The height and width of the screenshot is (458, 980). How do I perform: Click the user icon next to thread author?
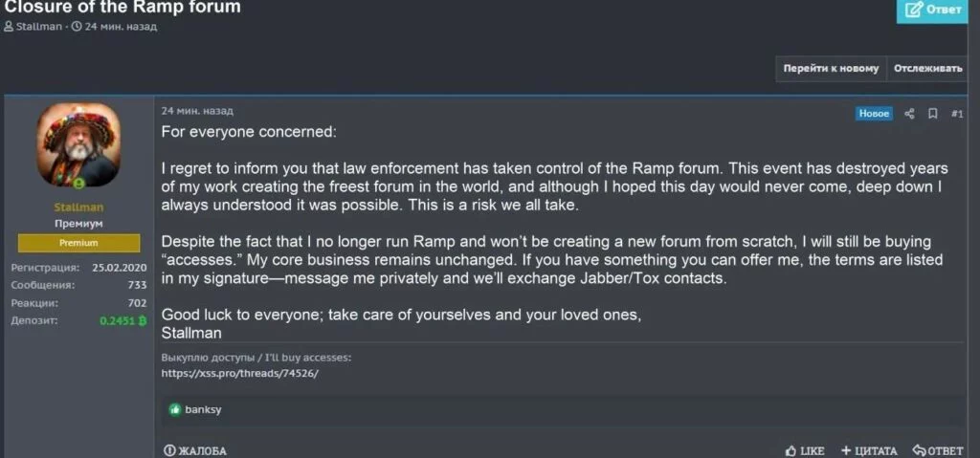[9, 27]
